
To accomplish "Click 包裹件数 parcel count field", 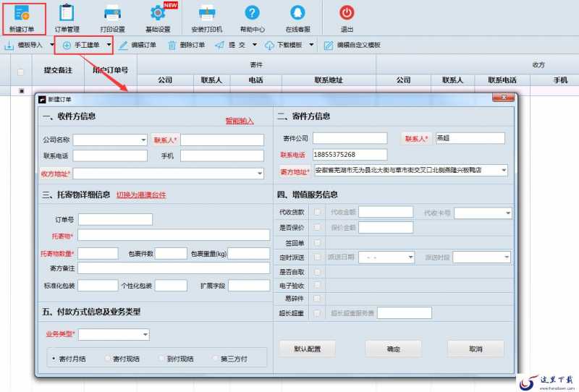I will coord(171,253).
